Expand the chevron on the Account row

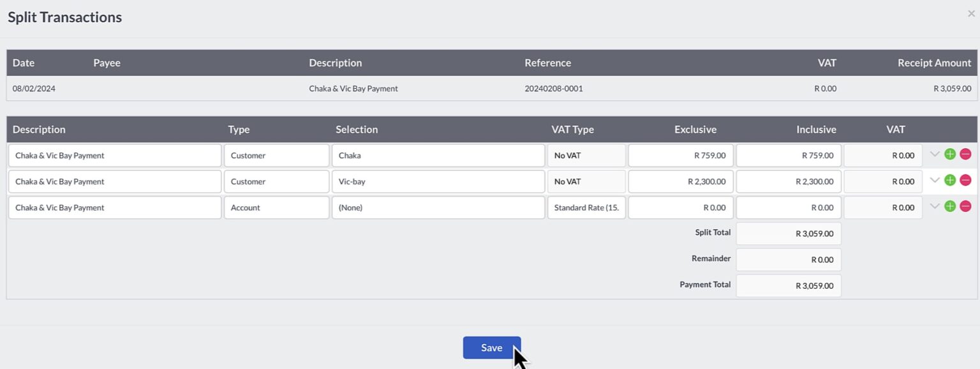[x=934, y=206]
